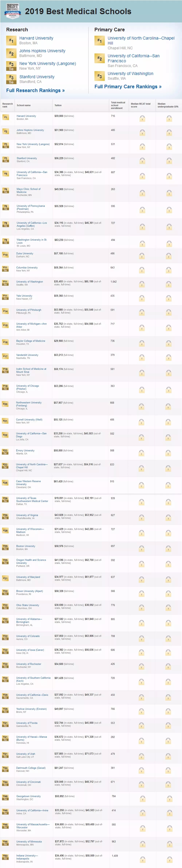Screen dimensions: 182x868
Task: Open Oregon Health and Science University link
Action: [31, 561]
